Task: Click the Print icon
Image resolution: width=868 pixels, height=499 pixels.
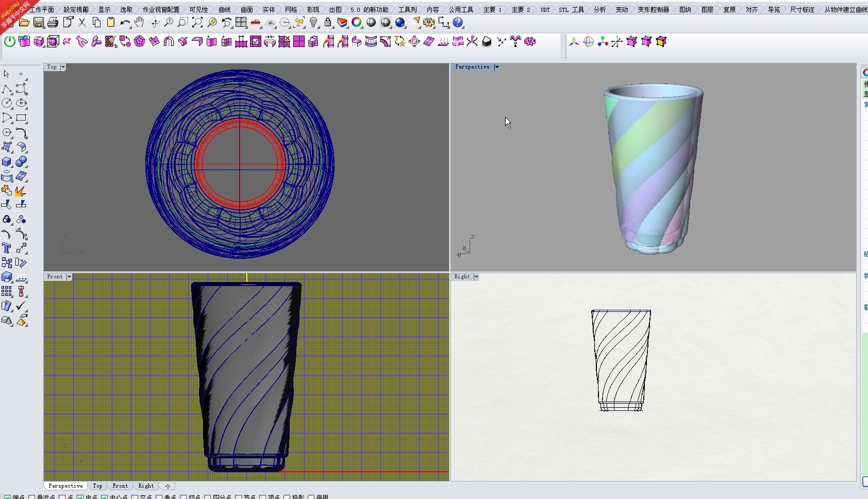Action: (x=53, y=23)
